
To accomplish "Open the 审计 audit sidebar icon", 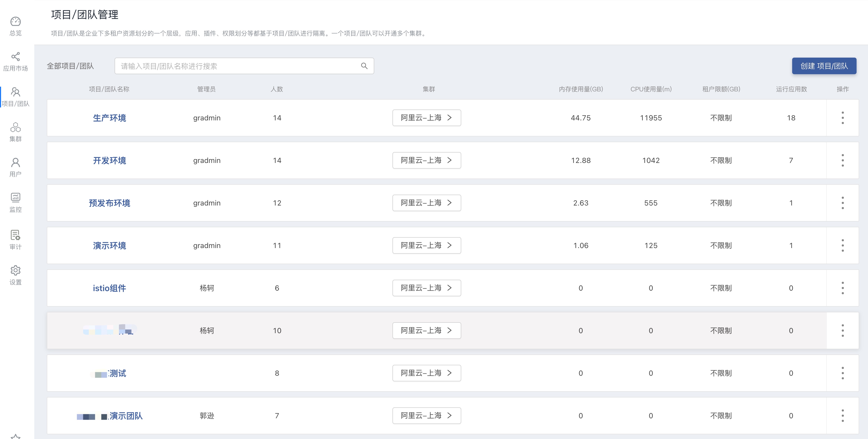I will [16, 235].
